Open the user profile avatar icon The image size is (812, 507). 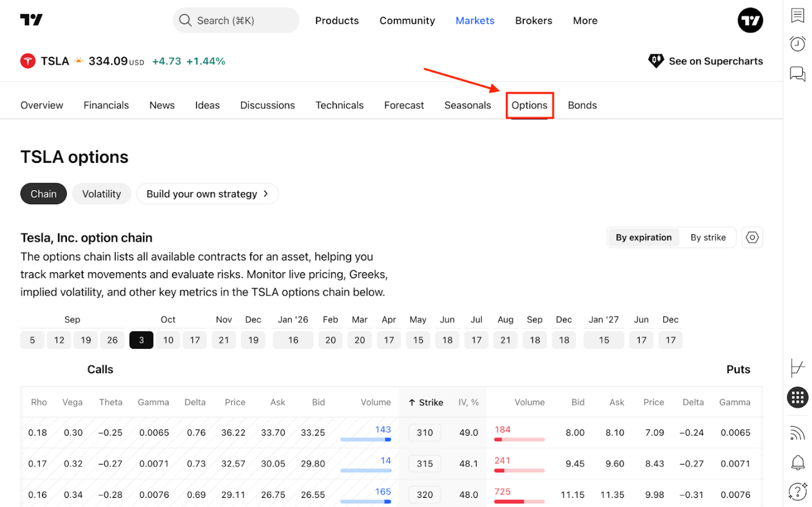(x=750, y=20)
